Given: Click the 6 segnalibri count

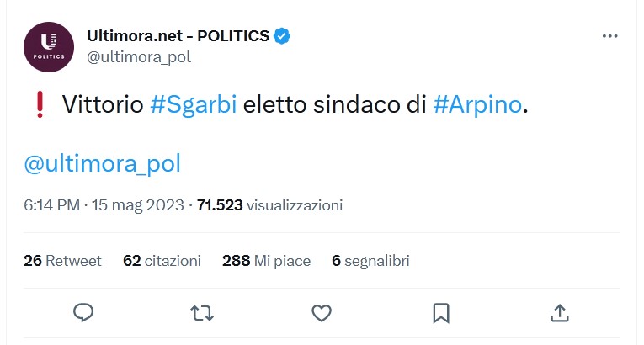Looking at the screenshot, I should pos(370,261).
